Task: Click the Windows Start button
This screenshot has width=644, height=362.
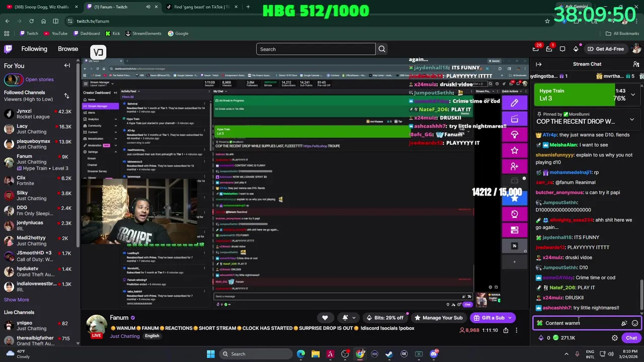Action: [x=210, y=354]
